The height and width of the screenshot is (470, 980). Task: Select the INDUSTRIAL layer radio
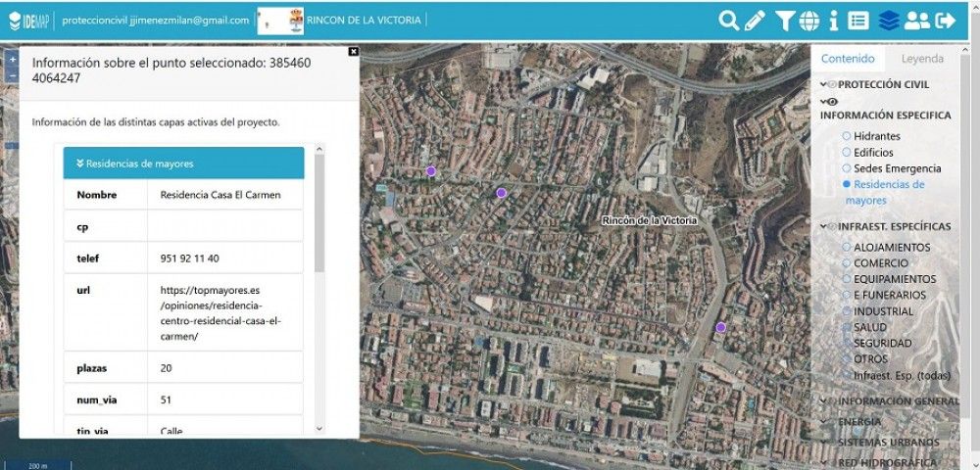point(847,310)
